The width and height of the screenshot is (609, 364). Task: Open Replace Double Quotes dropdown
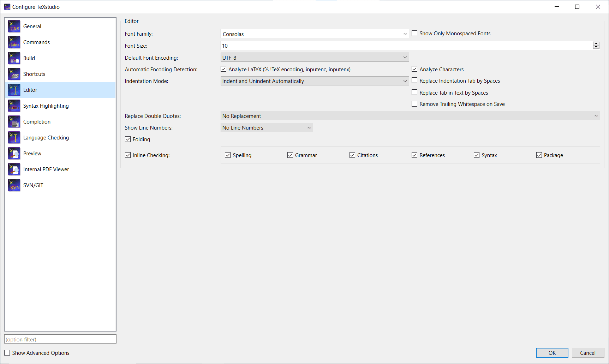410,116
